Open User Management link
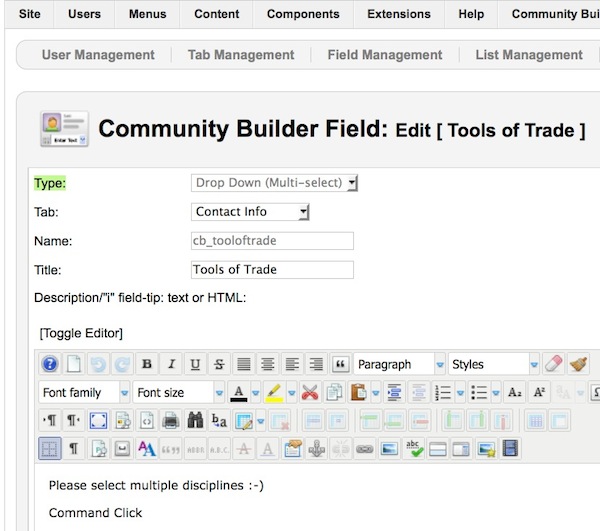 pos(98,55)
